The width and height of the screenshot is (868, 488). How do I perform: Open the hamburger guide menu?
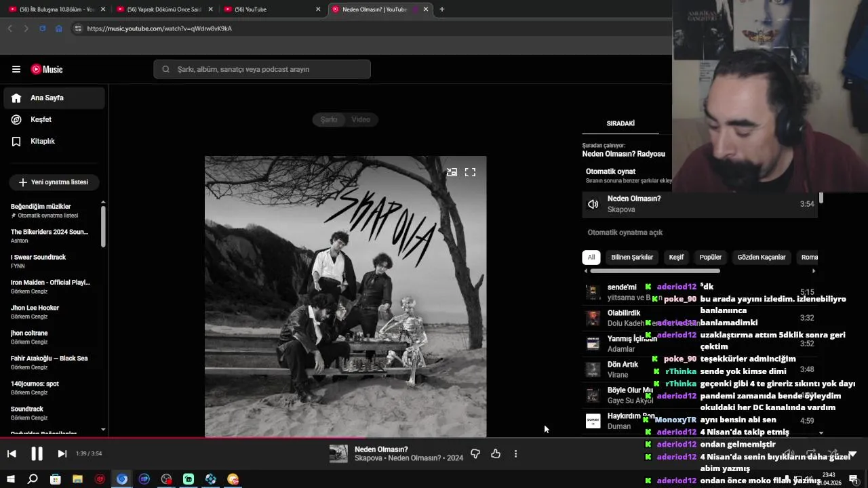point(16,69)
